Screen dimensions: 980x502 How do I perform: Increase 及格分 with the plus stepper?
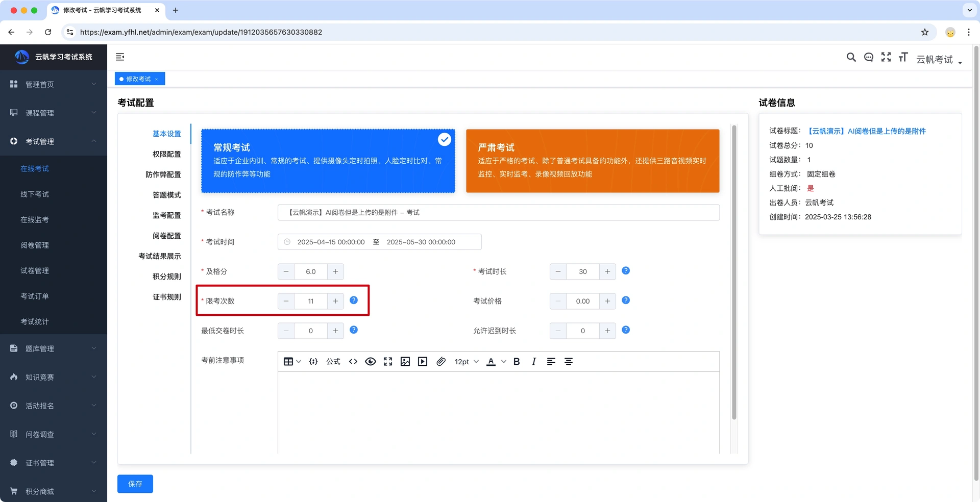(335, 271)
